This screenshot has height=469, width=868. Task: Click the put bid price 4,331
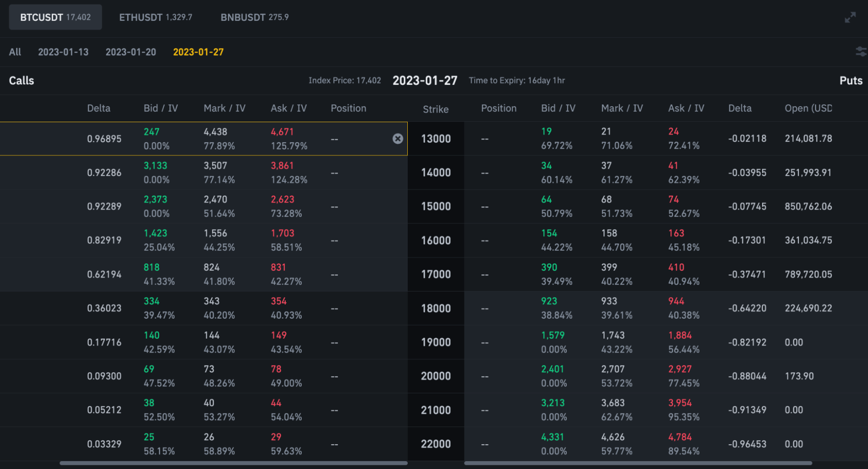[553, 437]
